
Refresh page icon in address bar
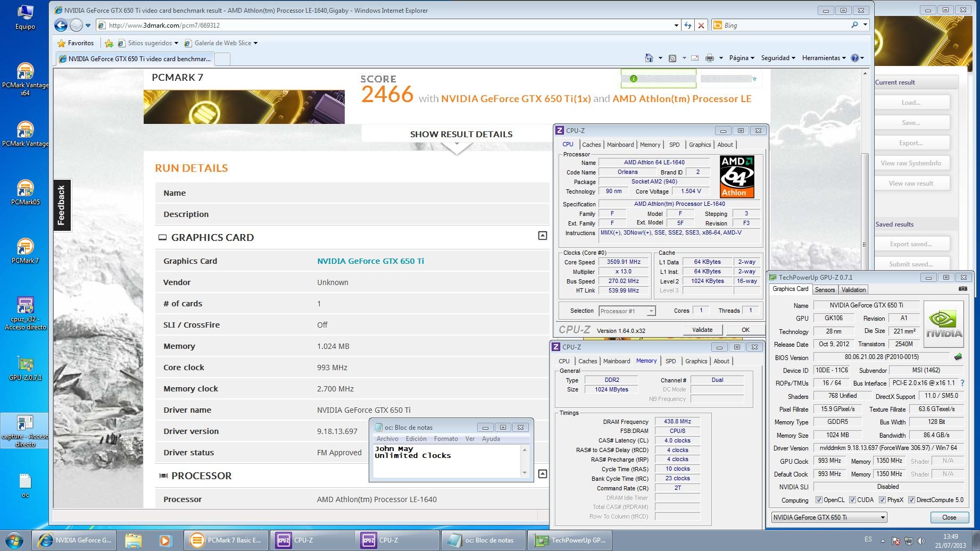point(688,25)
